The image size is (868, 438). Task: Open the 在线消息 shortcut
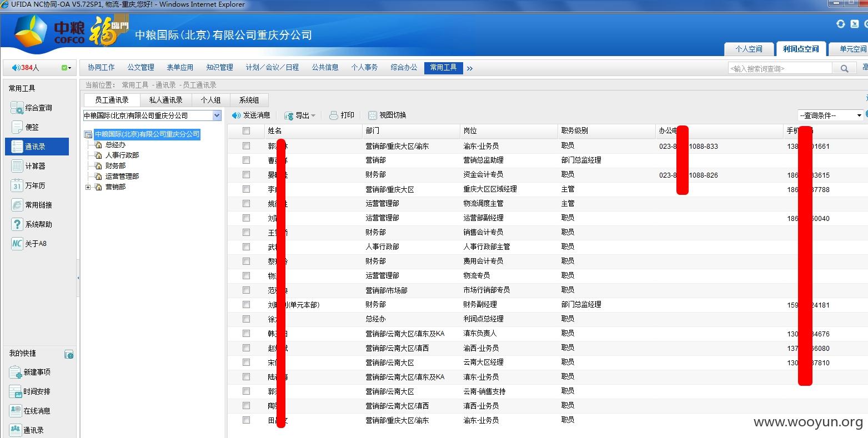[31, 411]
